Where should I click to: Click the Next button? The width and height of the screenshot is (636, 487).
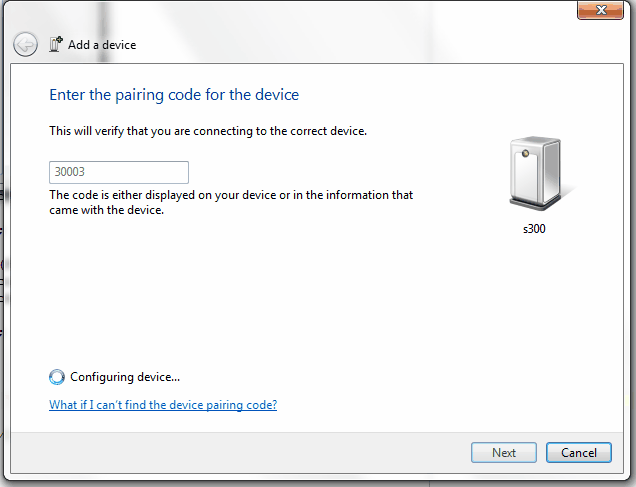504,453
